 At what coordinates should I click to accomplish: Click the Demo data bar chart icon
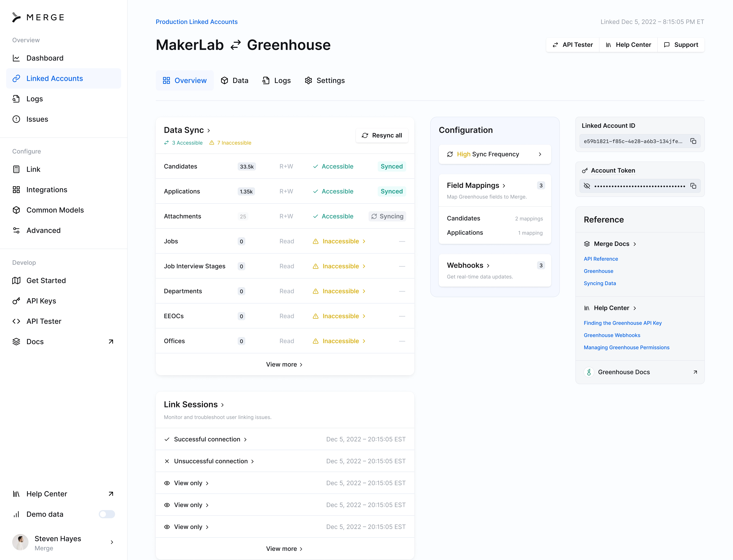(16, 514)
